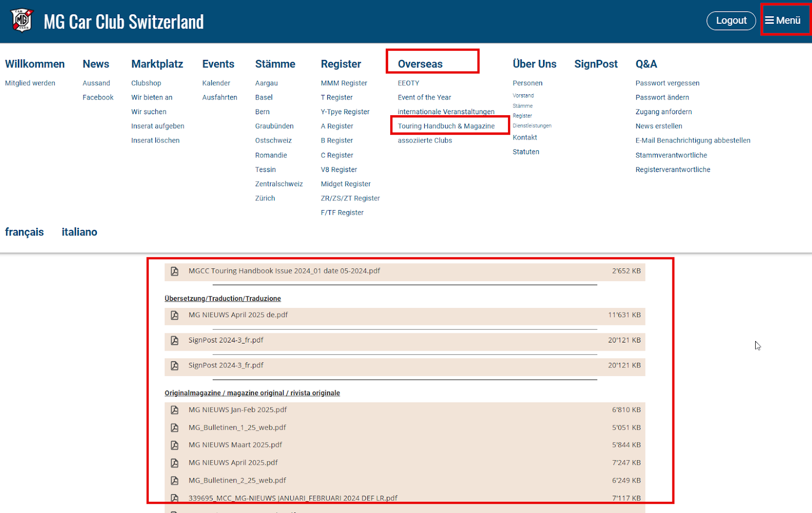The width and height of the screenshot is (812, 513).
Task: Open Inserat löschen link
Action: (x=155, y=141)
